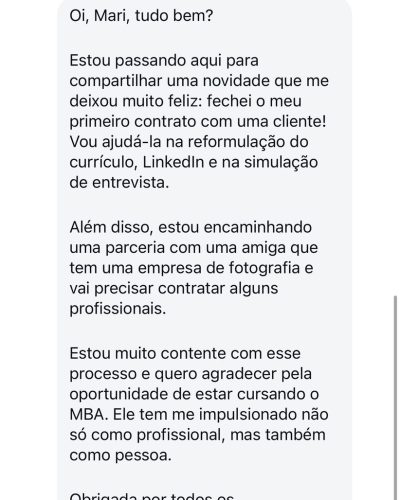Click the line "Estou muito contente com esse"

185,353
